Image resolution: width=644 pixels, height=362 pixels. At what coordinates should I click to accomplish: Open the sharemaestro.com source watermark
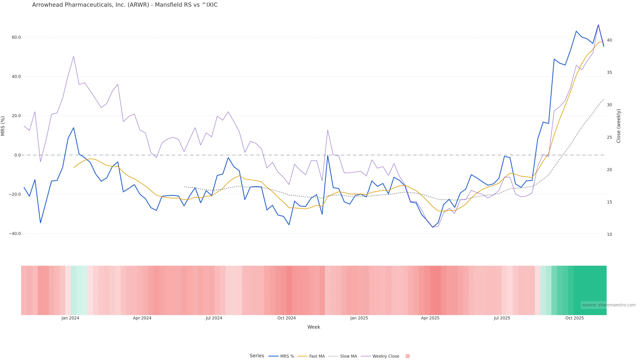(609, 305)
